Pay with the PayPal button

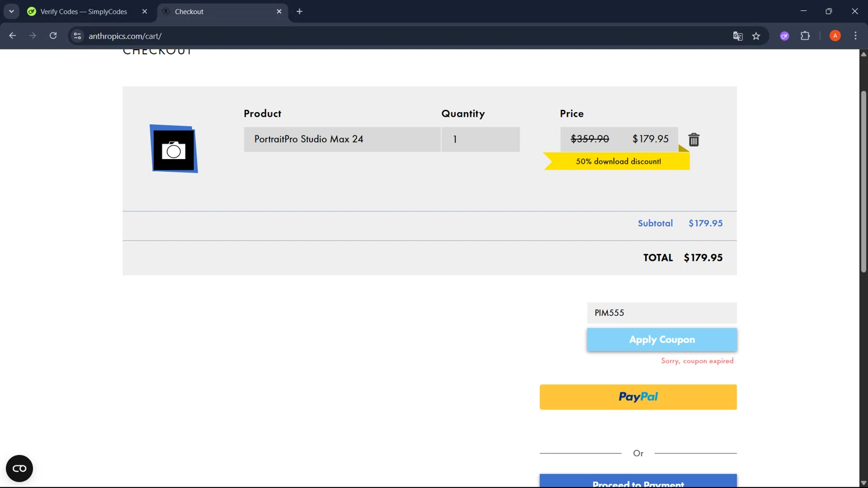click(638, 397)
